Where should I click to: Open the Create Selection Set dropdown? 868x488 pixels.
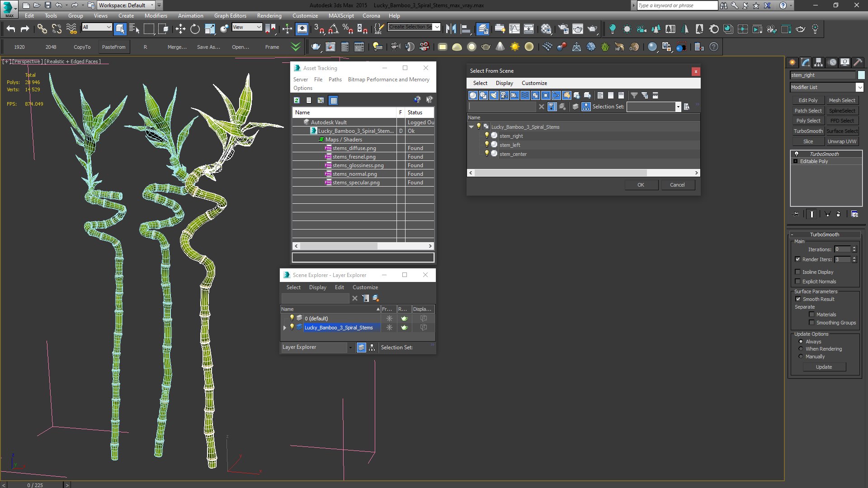pos(437,27)
